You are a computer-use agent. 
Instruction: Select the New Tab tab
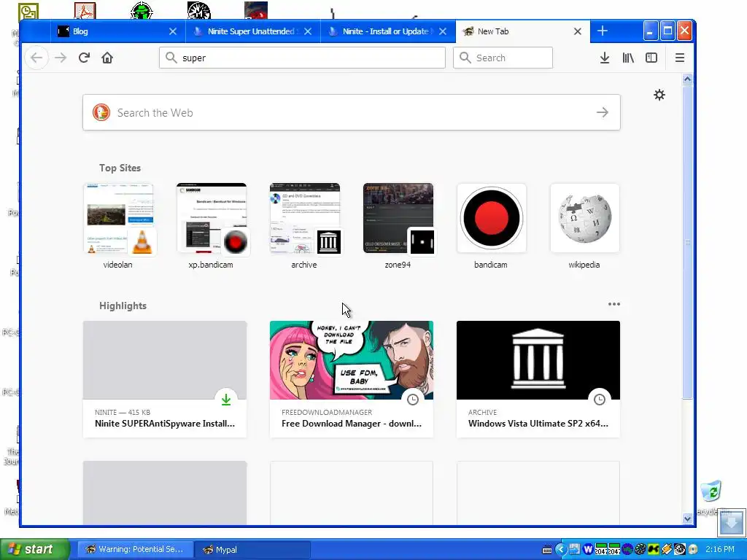[x=522, y=31]
